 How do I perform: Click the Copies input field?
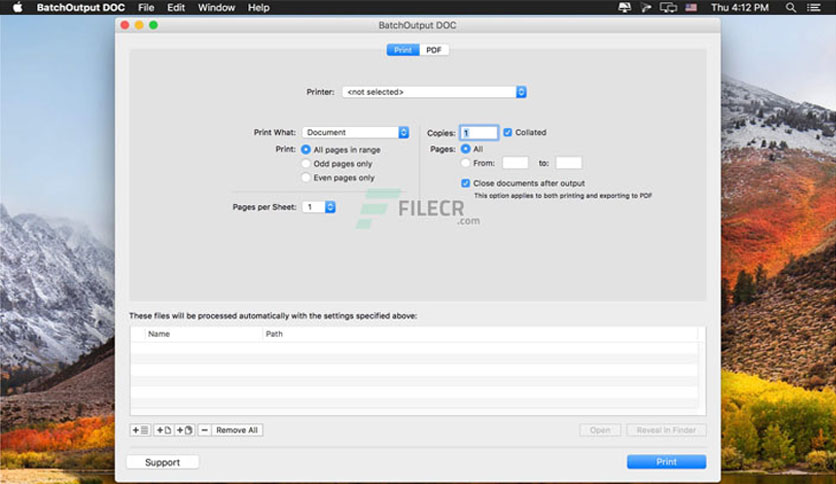coord(479,133)
